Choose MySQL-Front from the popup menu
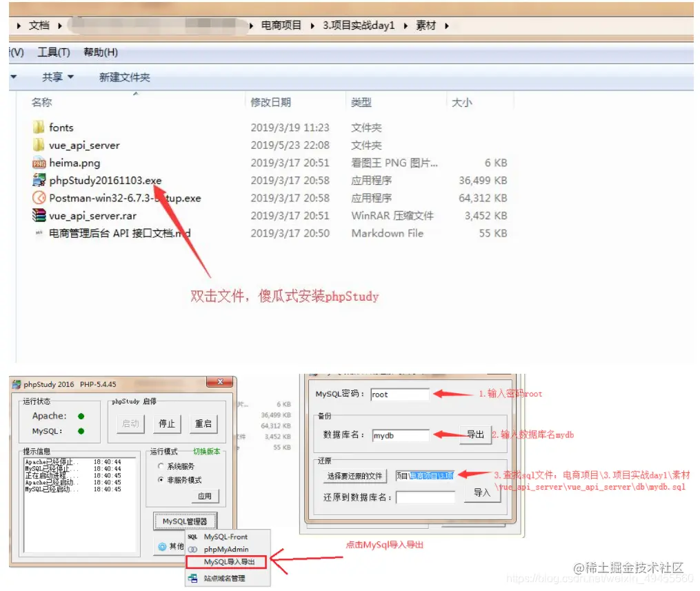Screen dimensions: 700x591 (226, 537)
